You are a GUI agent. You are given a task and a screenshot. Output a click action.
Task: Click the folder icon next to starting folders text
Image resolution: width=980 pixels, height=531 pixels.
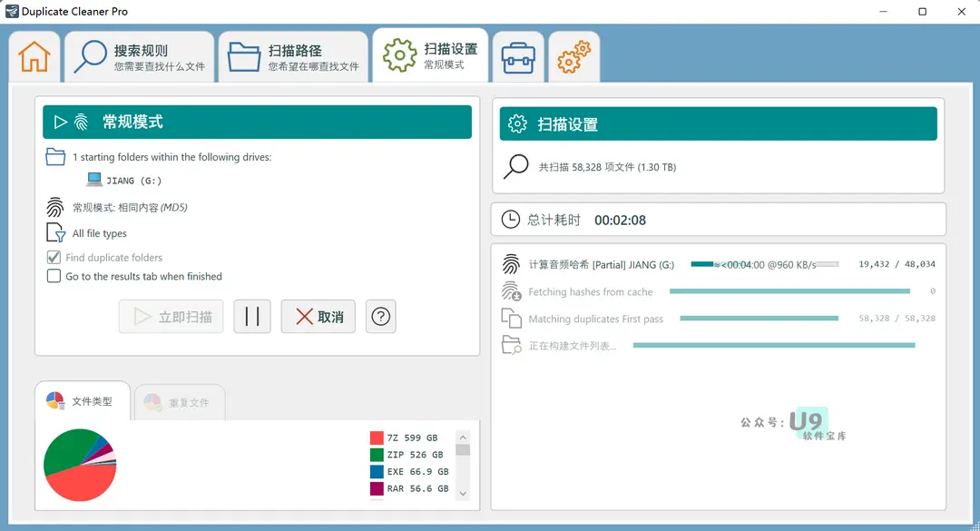[x=55, y=156]
